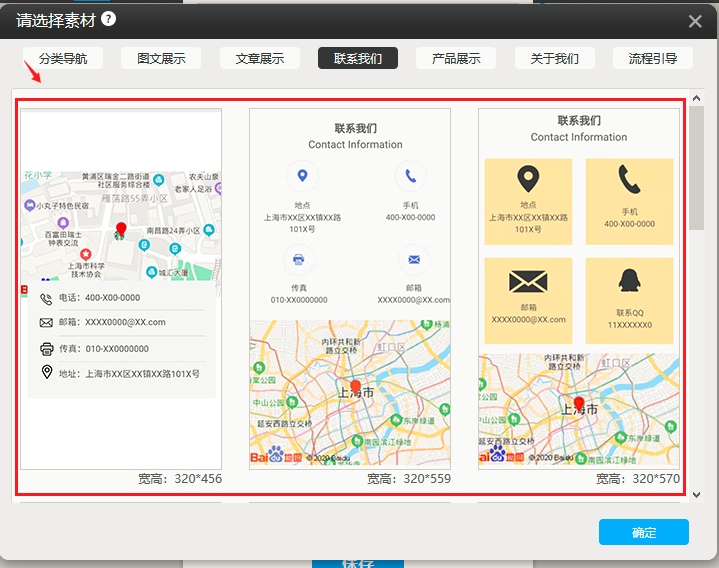Click the blue fax printer icon in middle template

(x=298, y=260)
